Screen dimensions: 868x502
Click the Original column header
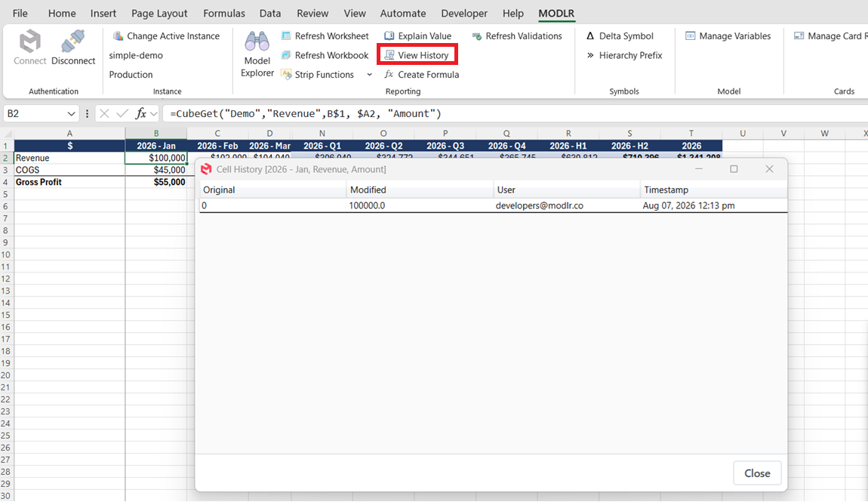click(x=273, y=189)
